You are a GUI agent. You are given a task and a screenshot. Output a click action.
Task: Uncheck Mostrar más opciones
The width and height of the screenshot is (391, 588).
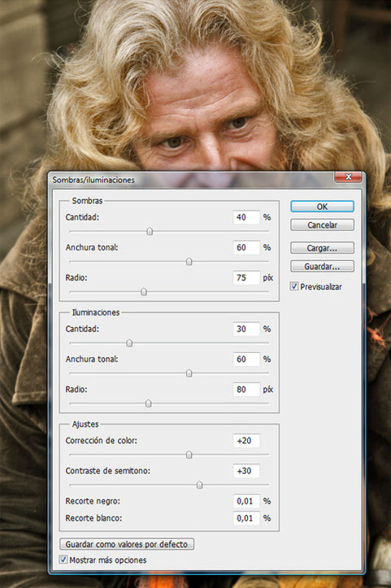tap(63, 560)
